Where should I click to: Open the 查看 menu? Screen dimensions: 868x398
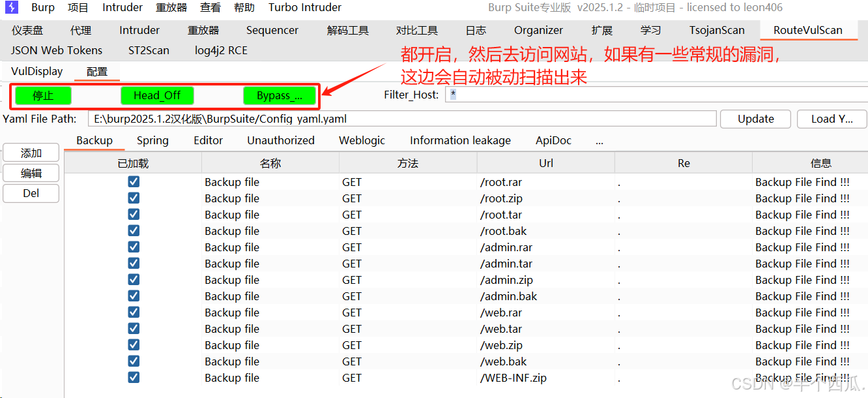210,8
